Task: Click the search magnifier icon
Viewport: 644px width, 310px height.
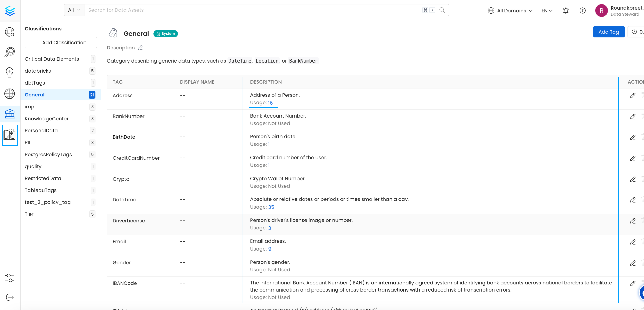Action: pos(442,10)
